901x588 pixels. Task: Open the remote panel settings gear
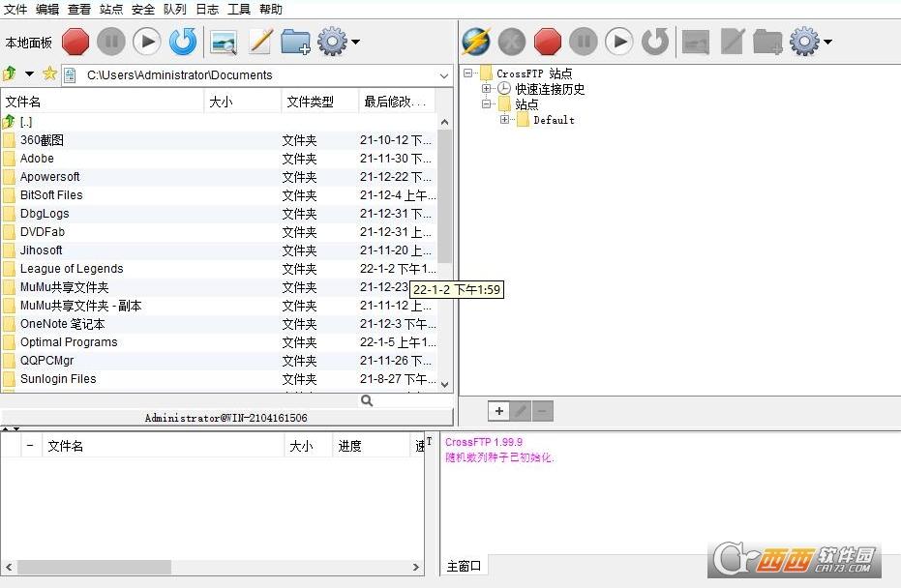pyautogui.click(x=806, y=42)
